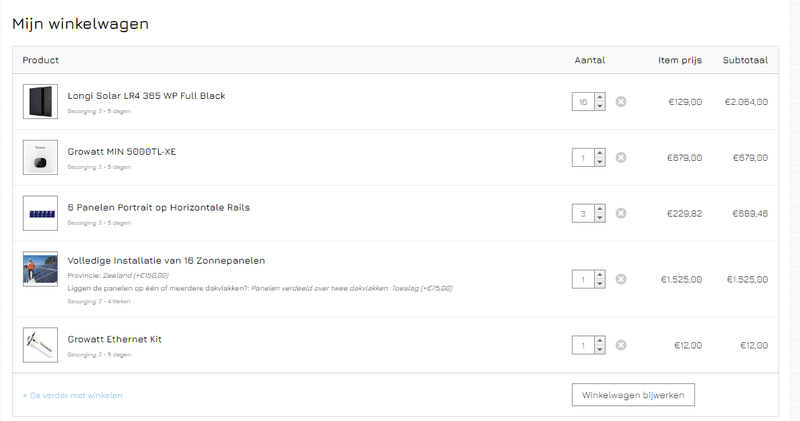Open the Growatt inverter thumbnail image

40,157
